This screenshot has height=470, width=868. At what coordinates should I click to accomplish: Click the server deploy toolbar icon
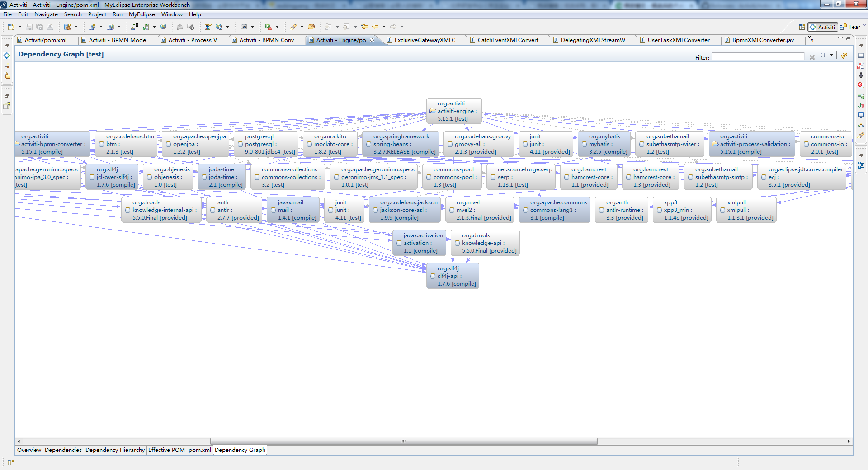click(x=135, y=27)
